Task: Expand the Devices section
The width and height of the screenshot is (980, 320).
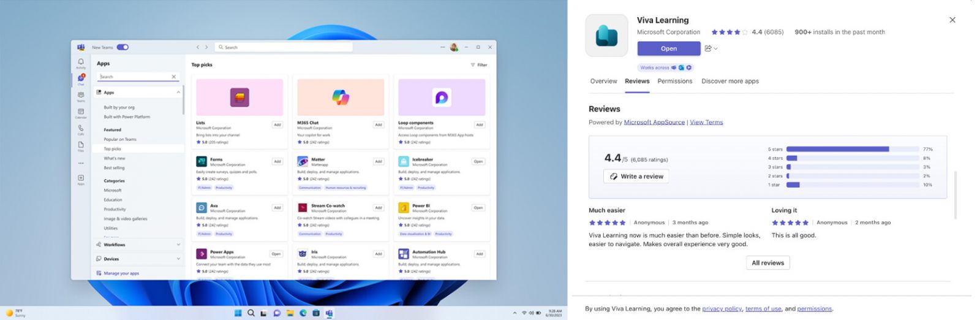Action: click(x=178, y=259)
